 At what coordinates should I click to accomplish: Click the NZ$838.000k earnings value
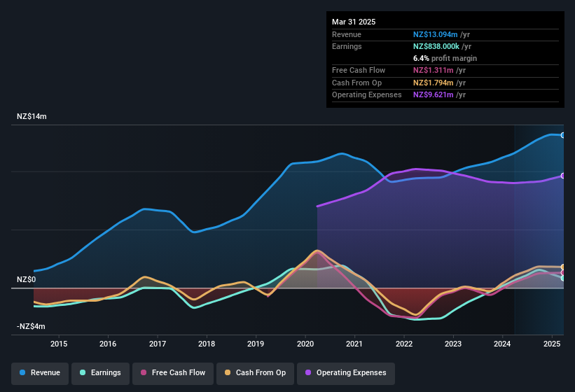pyautogui.click(x=436, y=46)
